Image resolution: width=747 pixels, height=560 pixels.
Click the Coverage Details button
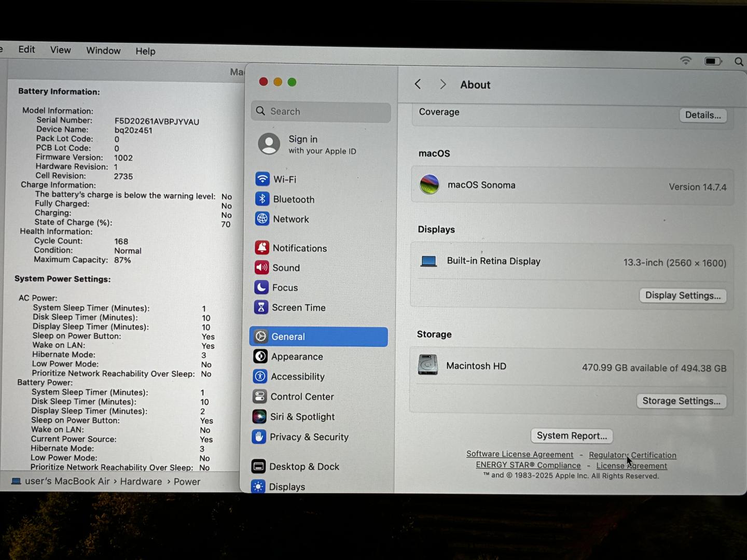click(703, 115)
